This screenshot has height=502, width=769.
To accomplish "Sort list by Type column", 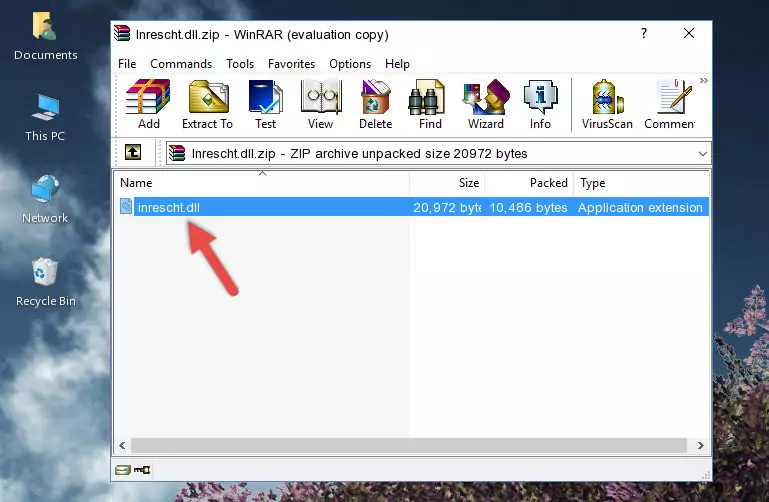I will click(641, 183).
